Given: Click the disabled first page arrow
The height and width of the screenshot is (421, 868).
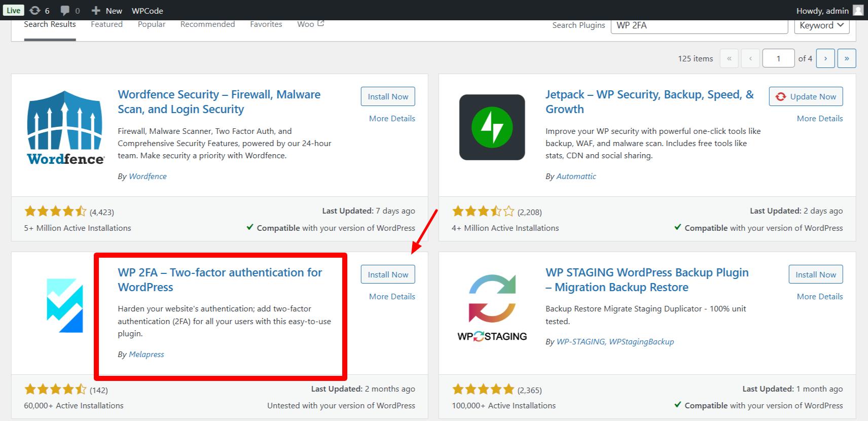Looking at the screenshot, I should pyautogui.click(x=729, y=58).
